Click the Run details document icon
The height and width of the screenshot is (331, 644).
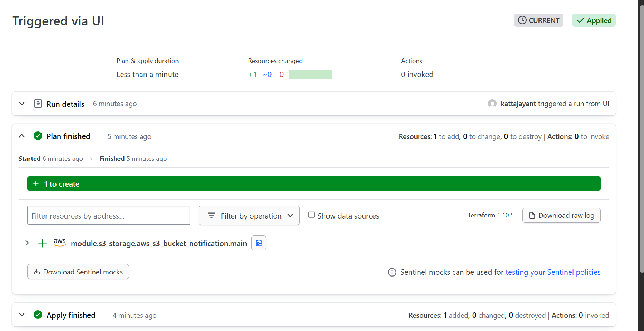(x=38, y=104)
